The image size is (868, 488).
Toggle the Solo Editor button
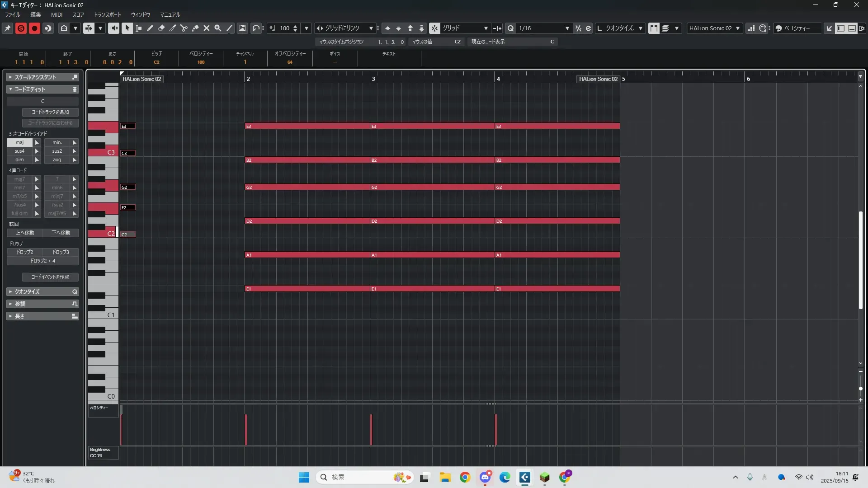(21, 28)
